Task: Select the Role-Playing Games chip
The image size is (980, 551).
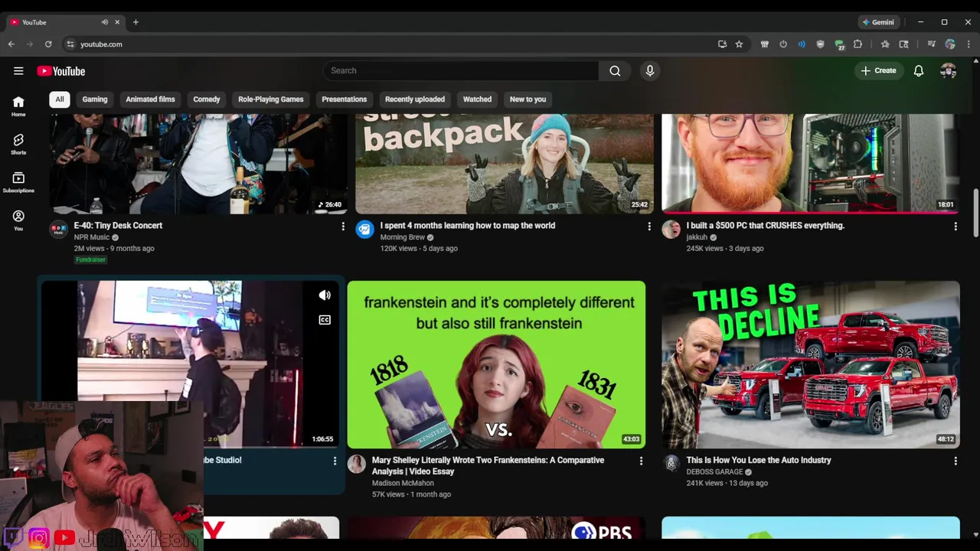Action: tap(271, 99)
